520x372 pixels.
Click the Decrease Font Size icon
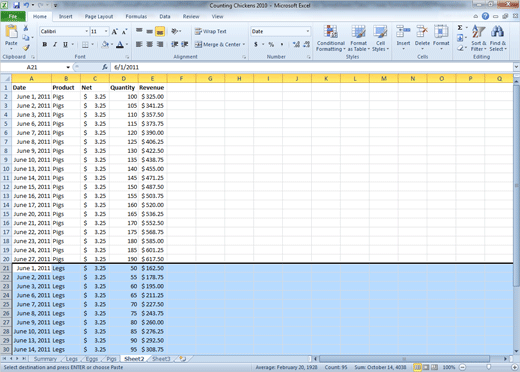pos(124,32)
